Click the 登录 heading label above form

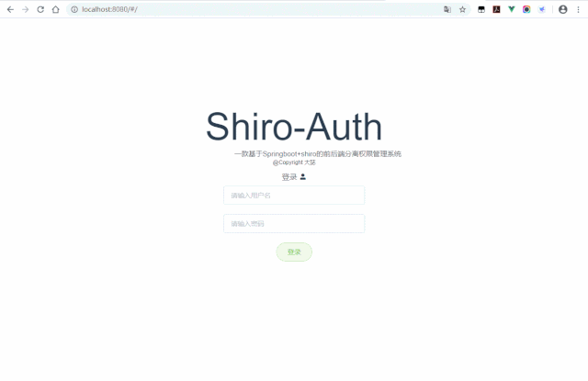tap(289, 177)
